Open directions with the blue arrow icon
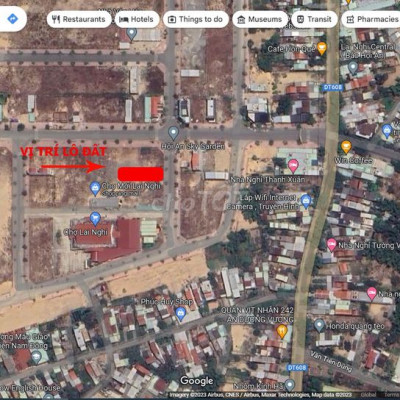 tap(13, 19)
